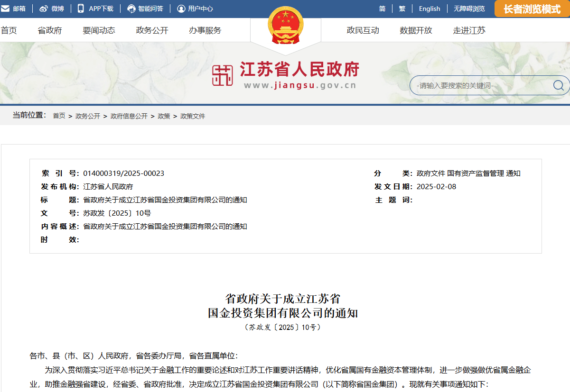
Task: Open the 政务公开 navigation menu
Action: click(x=151, y=30)
